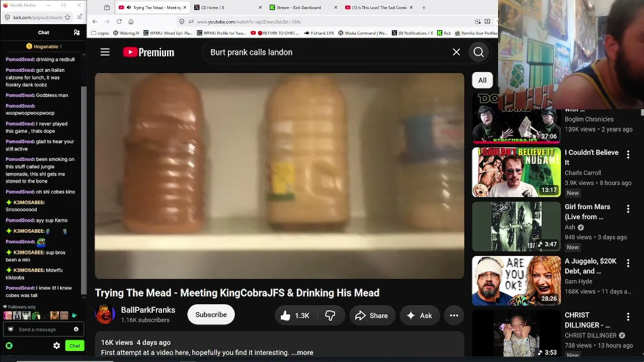This screenshot has width=644, height=362.
Task: Open emoji picker in chat input
Action: [76, 329]
